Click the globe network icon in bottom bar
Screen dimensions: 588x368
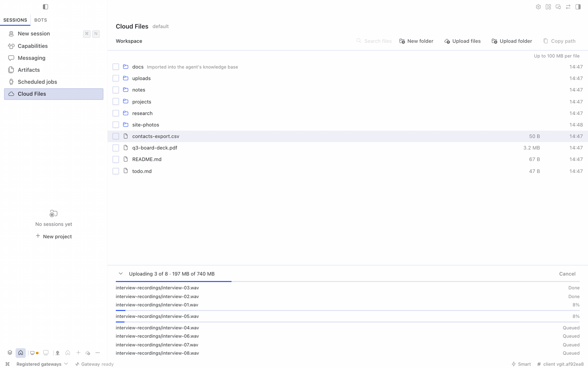[58, 353]
